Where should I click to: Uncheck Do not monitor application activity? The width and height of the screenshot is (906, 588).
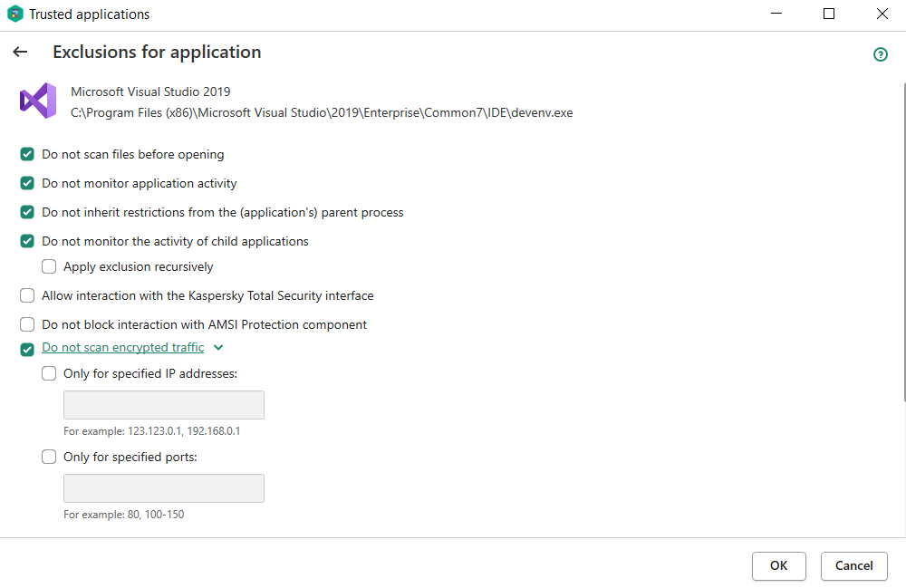(27, 184)
